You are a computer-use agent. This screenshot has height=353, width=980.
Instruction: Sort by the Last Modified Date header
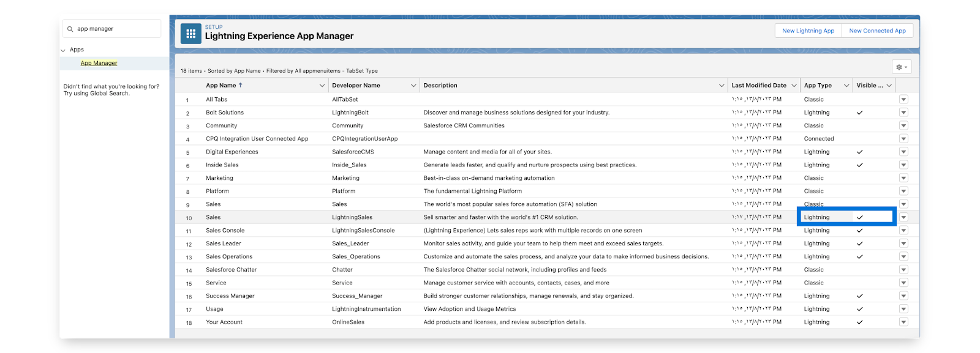click(x=759, y=86)
